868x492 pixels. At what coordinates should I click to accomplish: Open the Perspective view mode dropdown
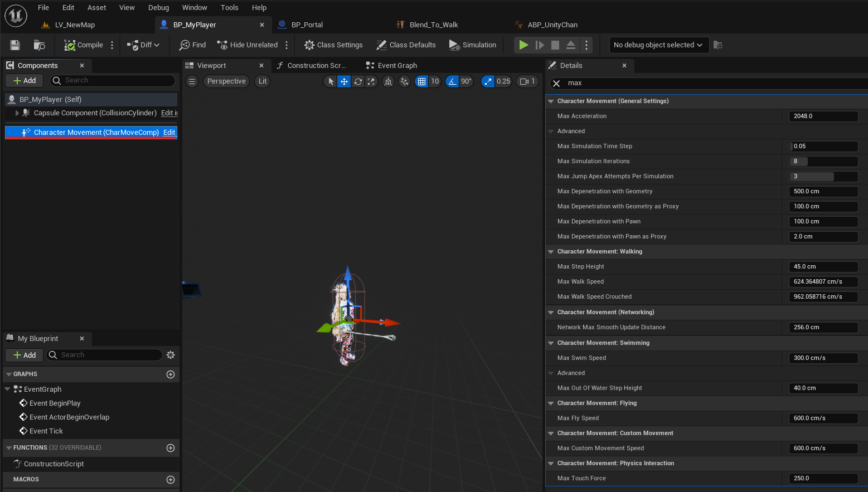point(226,81)
